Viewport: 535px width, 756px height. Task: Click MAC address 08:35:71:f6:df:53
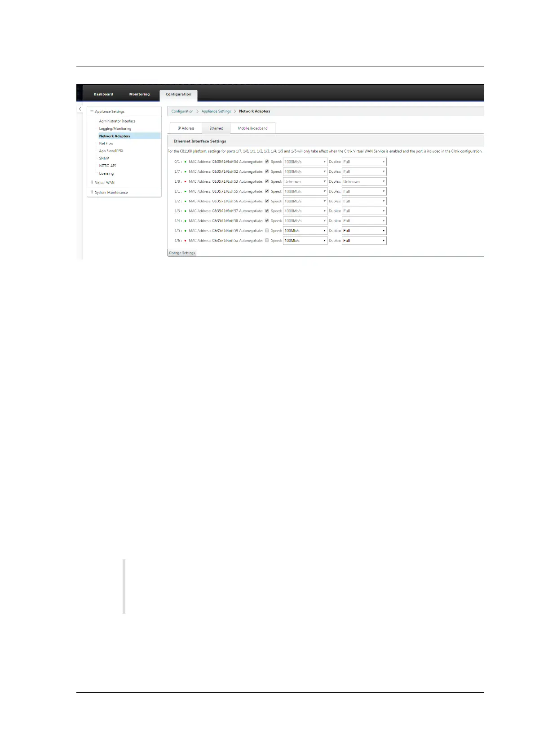225,181
